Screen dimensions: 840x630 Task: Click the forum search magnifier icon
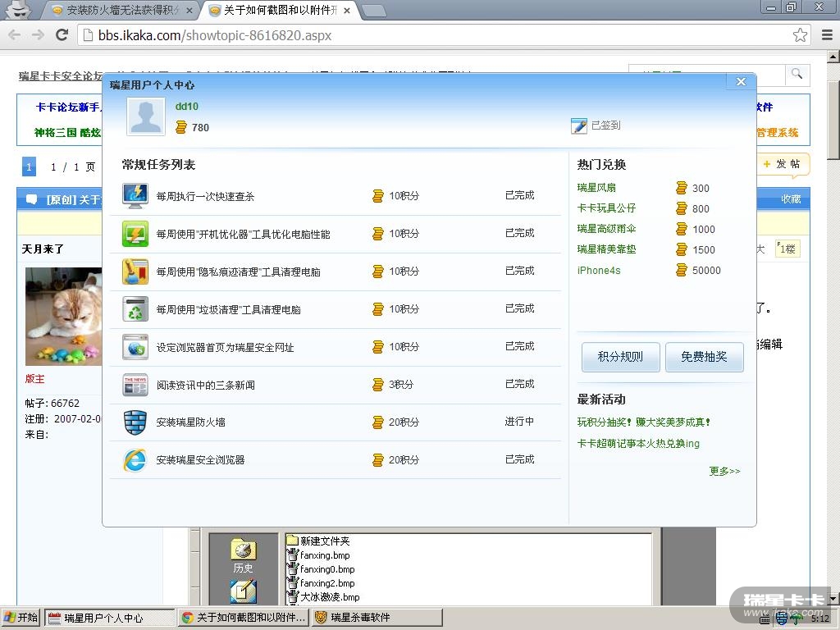[x=797, y=74]
